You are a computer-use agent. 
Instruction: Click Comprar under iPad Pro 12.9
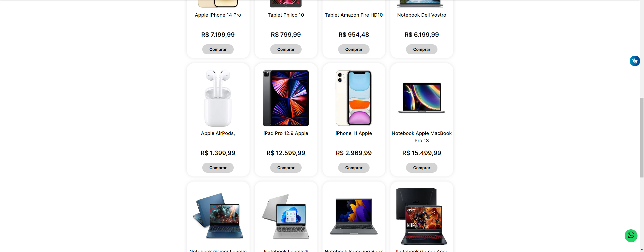click(286, 168)
